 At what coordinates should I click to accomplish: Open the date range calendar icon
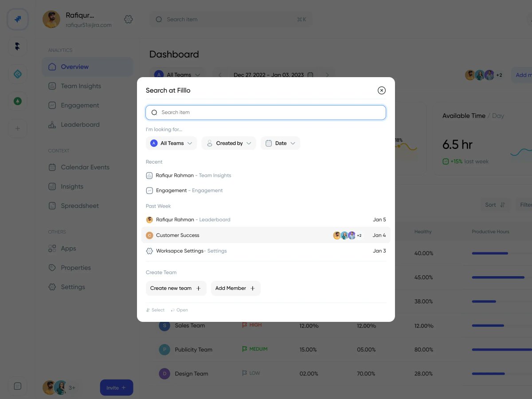coord(310,75)
